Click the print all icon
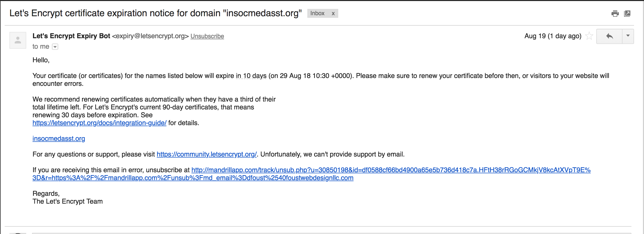 tap(615, 14)
